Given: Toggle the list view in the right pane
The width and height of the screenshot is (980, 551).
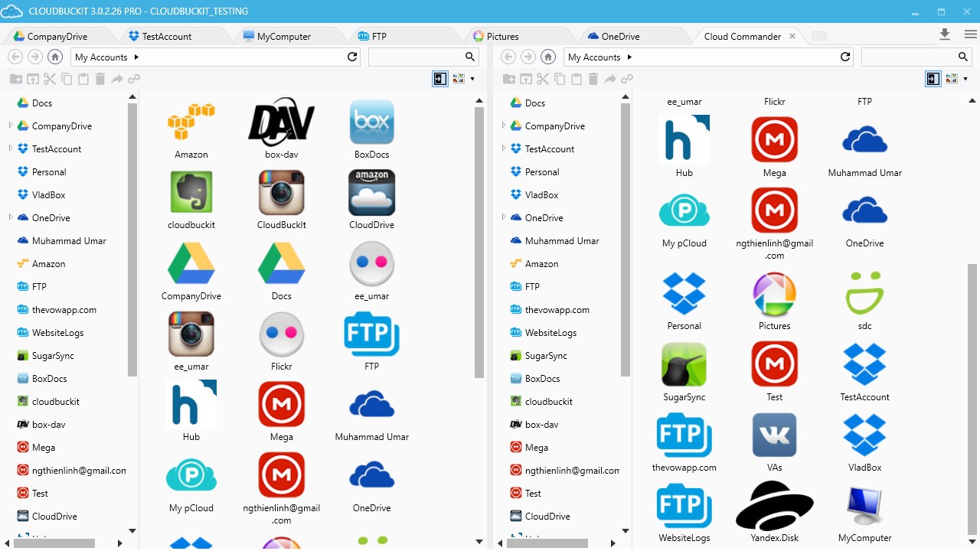Looking at the screenshot, I should (933, 78).
